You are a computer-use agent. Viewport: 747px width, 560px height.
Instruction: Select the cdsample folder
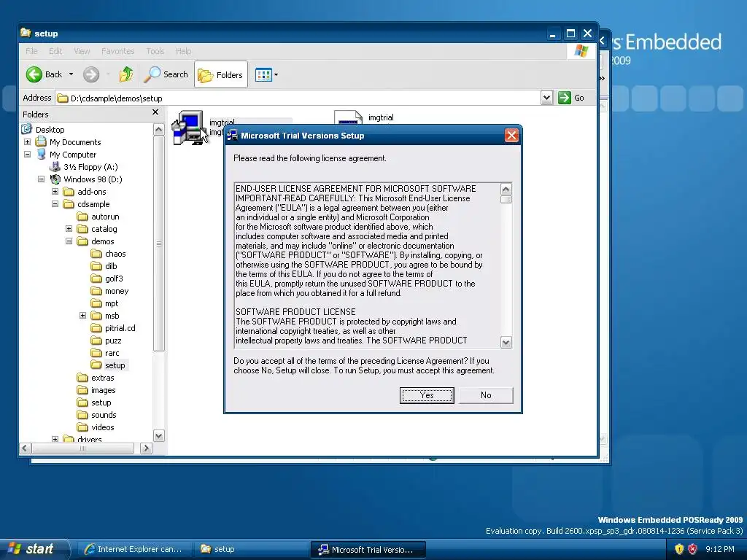tap(93, 204)
